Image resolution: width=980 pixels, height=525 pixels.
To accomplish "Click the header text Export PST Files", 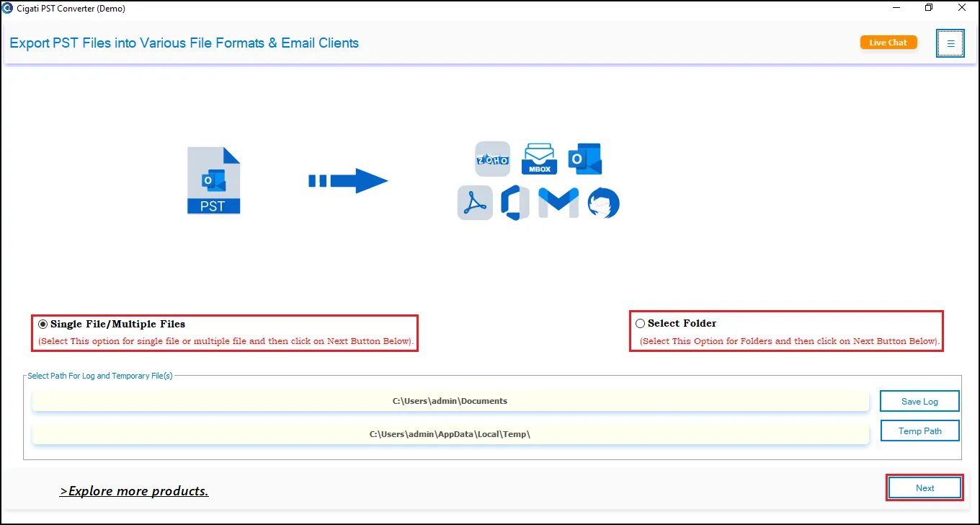I will click(x=184, y=43).
